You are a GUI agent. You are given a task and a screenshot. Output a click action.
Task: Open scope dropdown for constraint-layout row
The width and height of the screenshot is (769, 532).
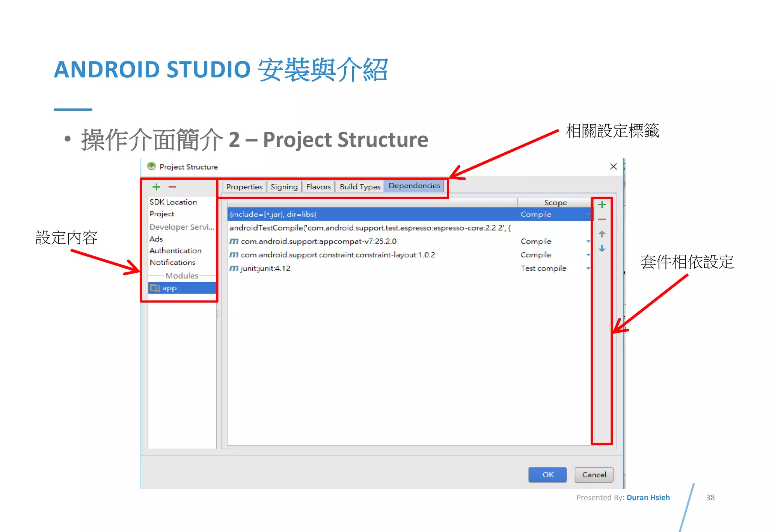[588, 255]
